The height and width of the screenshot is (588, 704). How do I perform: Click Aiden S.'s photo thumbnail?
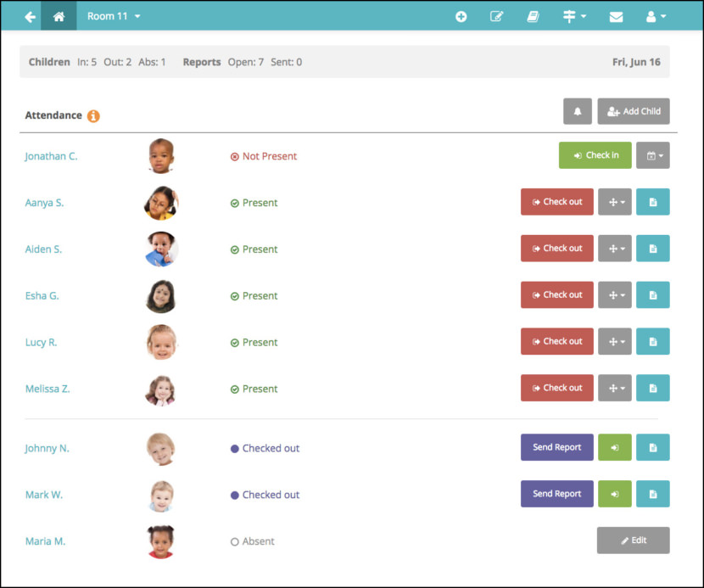pyautogui.click(x=162, y=249)
